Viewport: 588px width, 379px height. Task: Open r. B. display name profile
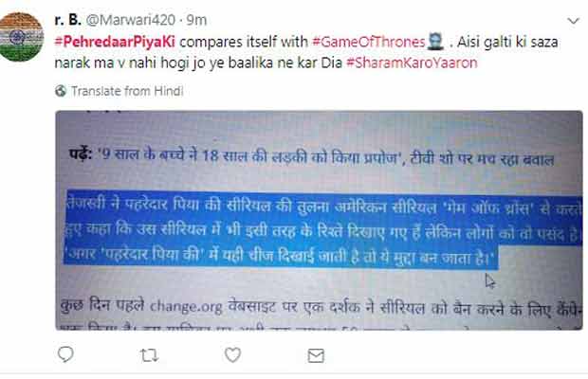68,20
